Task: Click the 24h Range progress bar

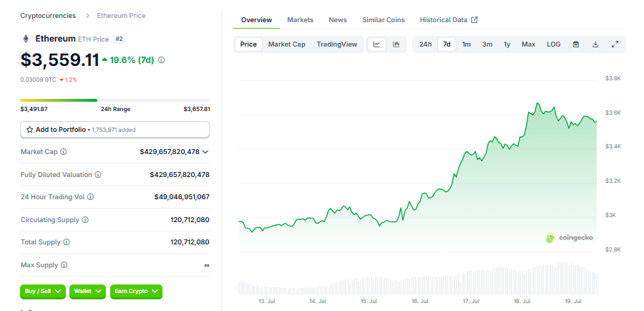Action: point(114,100)
